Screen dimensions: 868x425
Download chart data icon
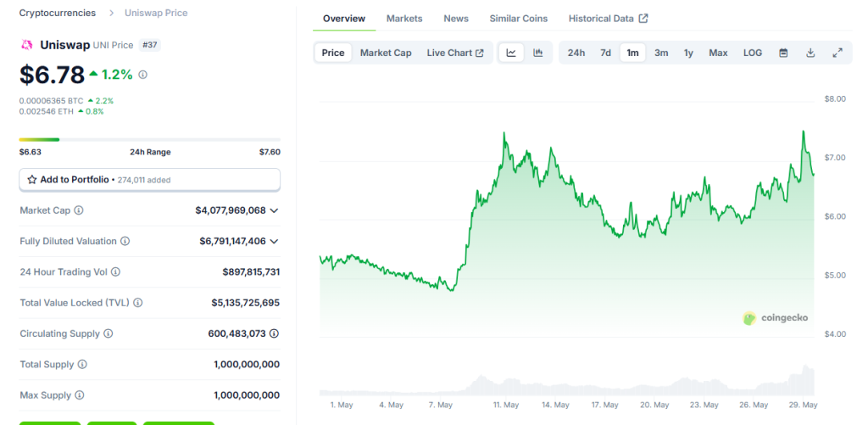[810, 53]
